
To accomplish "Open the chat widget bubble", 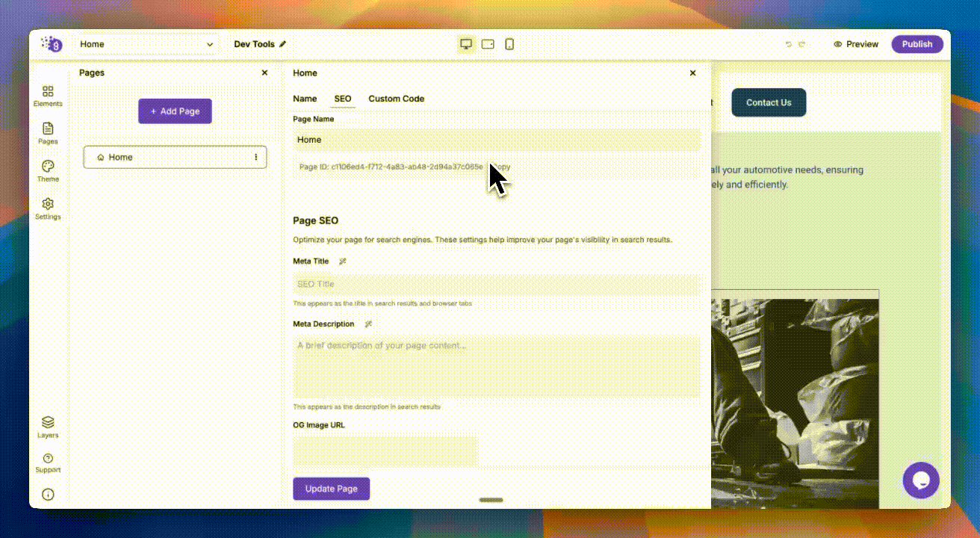I will click(x=921, y=480).
